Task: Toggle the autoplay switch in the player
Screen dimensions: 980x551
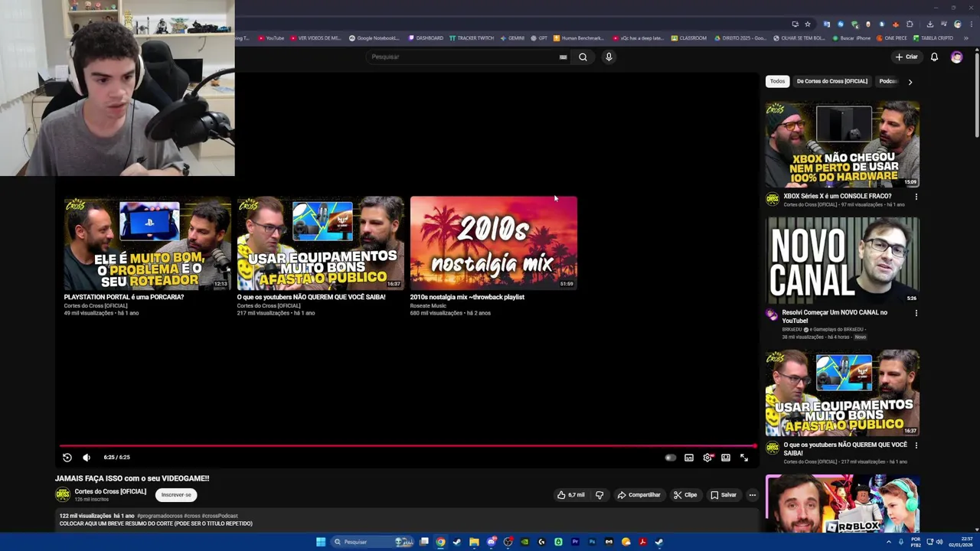Action: point(670,458)
